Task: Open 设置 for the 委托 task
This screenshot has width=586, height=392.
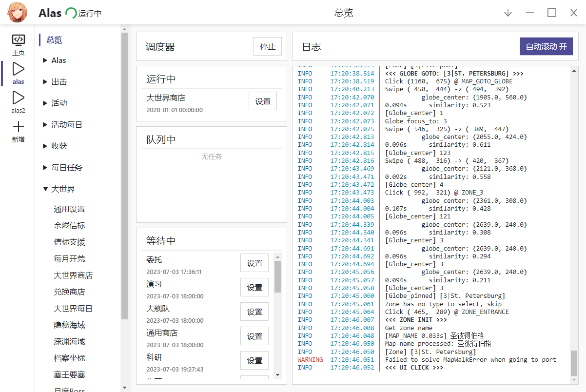Action: tap(254, 263)
